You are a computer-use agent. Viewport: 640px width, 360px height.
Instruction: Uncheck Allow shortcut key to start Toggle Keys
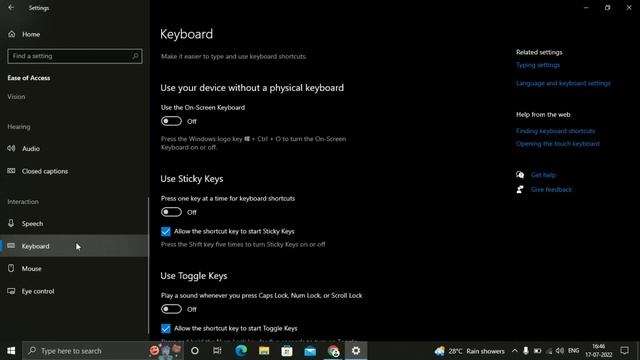(166, 329)
